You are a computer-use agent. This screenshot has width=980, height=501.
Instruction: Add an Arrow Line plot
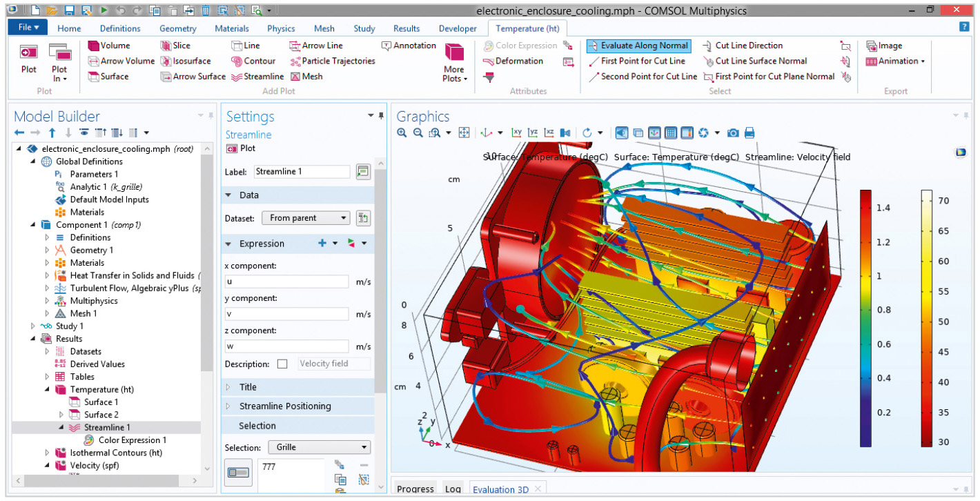pyautogui.click(x=316, y=46)
